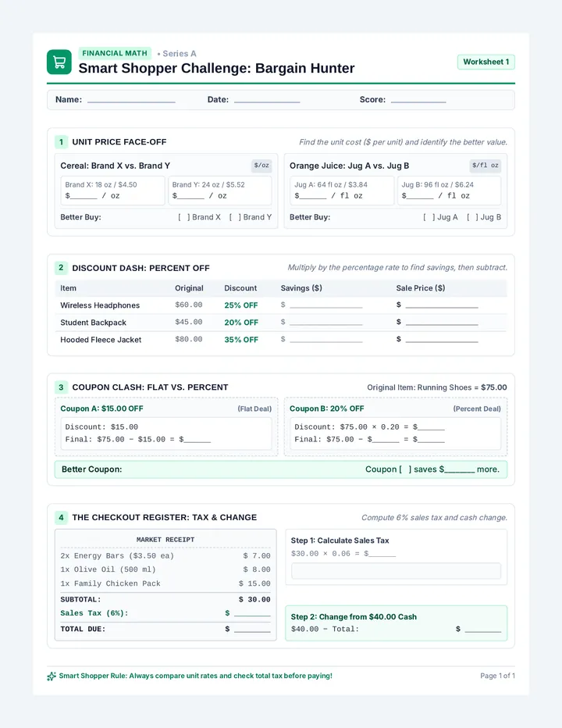Click the Jug B unit price blank
The image size is (562, 728).
pos(420,196)
